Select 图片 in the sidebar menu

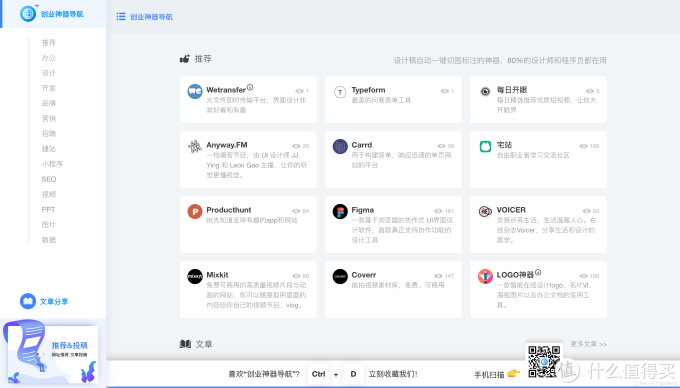click(49, 225)
